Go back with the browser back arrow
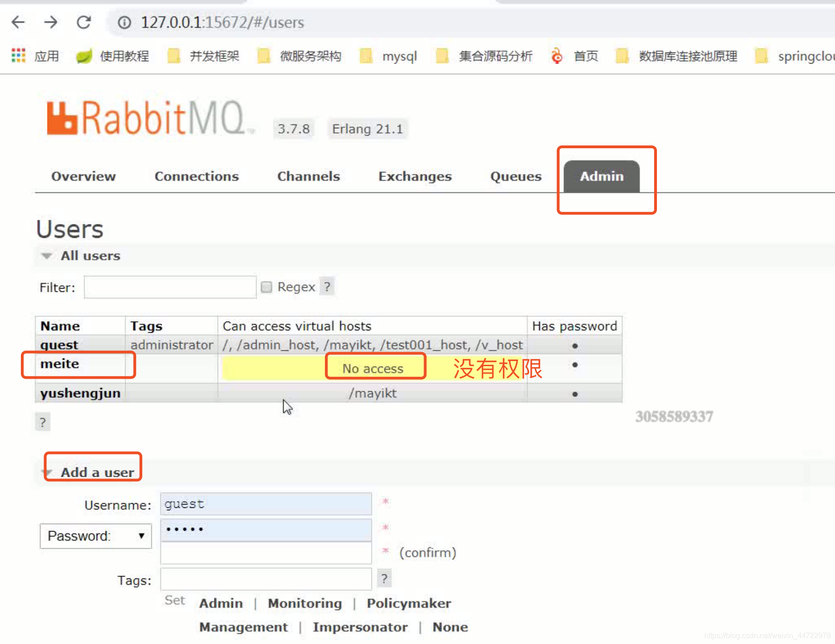 pyautogui.click(x=18, y=22)
